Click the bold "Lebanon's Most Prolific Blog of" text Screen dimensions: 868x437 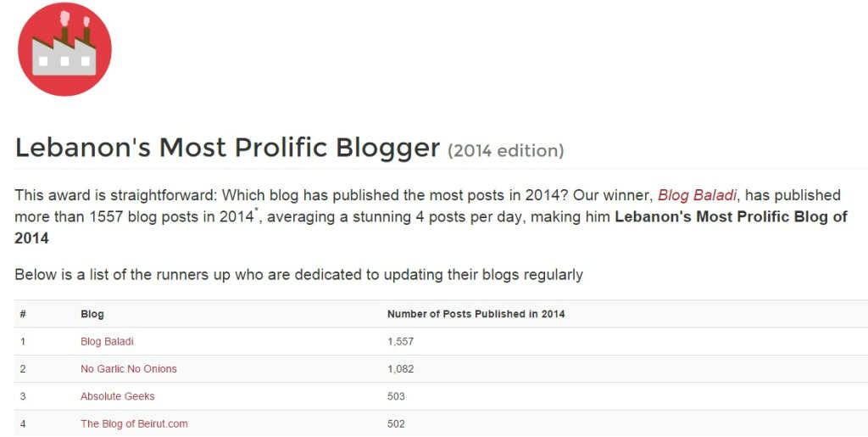click(x=731, y=216)
